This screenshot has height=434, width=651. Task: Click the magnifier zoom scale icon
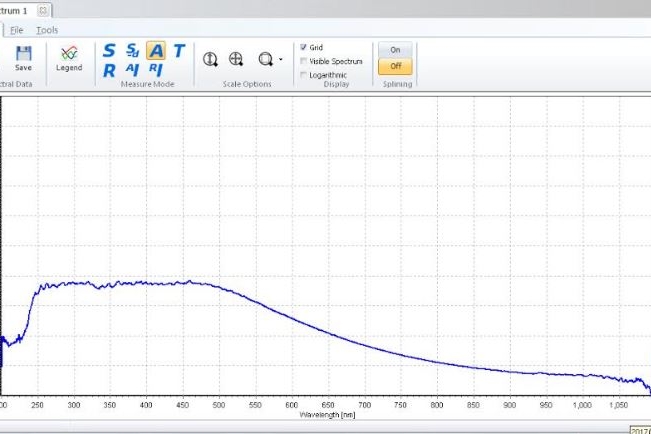[265, 60]
